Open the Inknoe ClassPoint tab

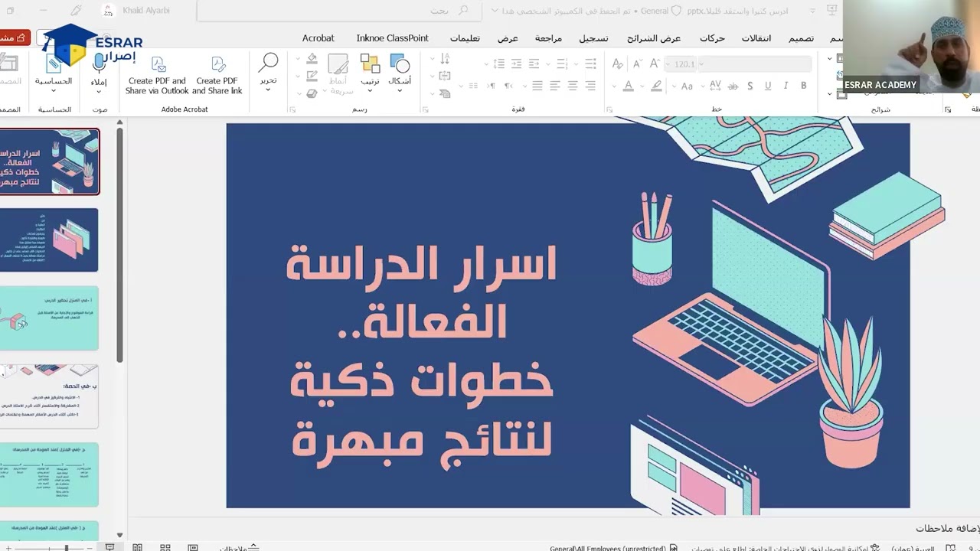click(x=392, y=38)
